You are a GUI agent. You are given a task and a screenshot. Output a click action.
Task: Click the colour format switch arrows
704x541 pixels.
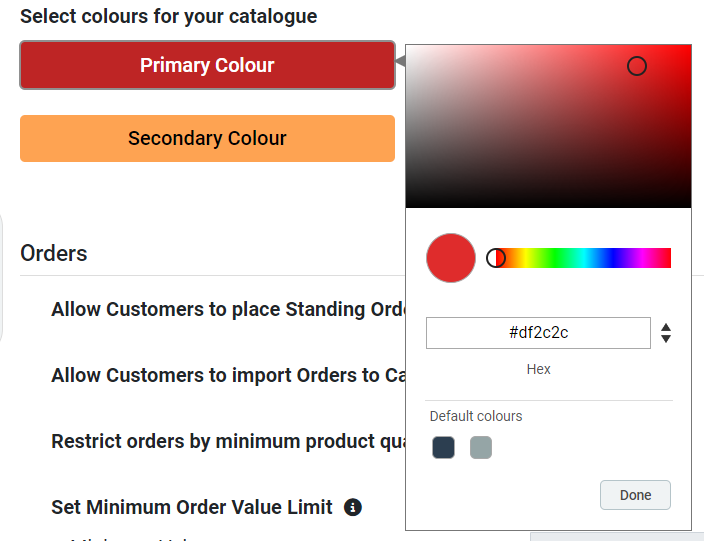coord(666,333)
